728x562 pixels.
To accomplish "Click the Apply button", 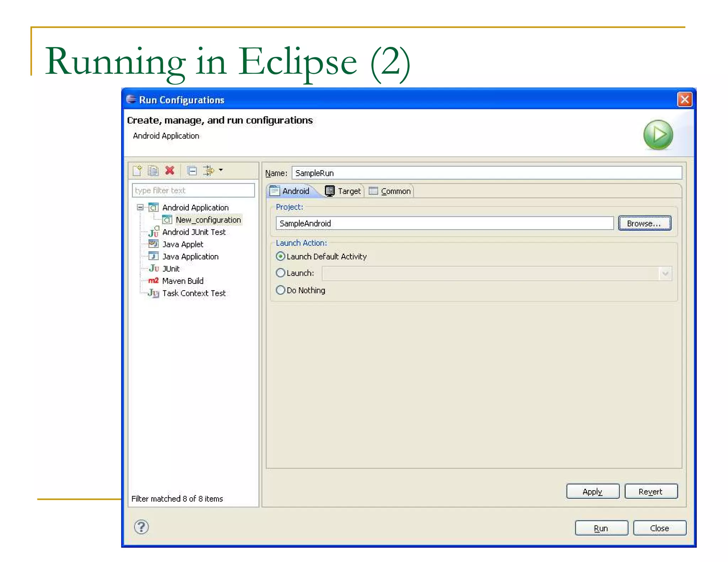I will 593,491.
